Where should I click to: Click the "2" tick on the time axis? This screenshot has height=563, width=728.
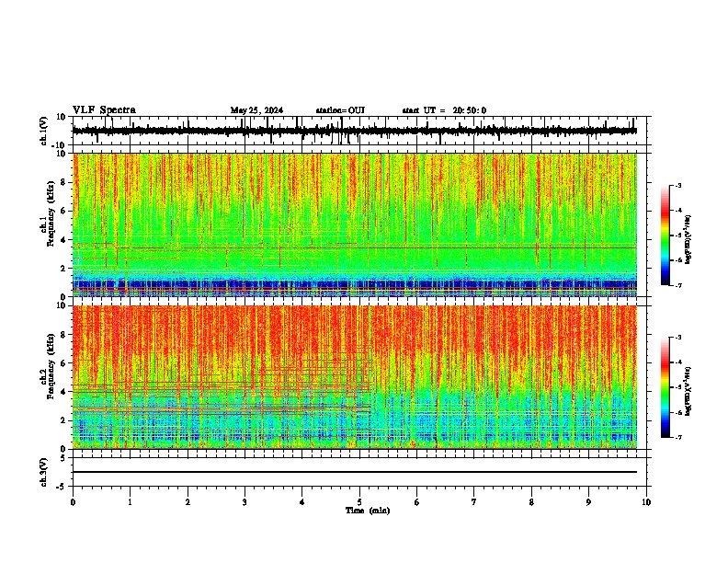coord(188,502)
